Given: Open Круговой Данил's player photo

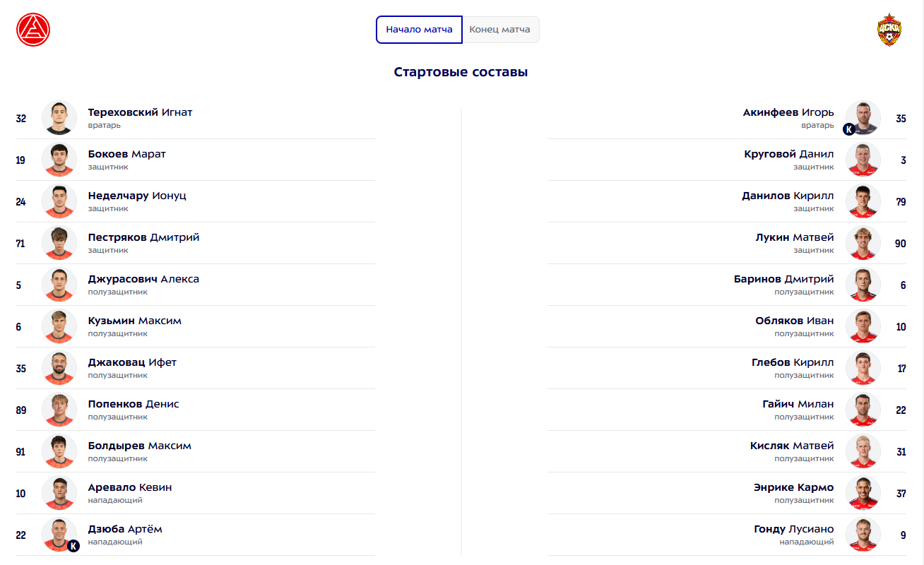Looking at the screenshot, I should click(x=863, y=160).
